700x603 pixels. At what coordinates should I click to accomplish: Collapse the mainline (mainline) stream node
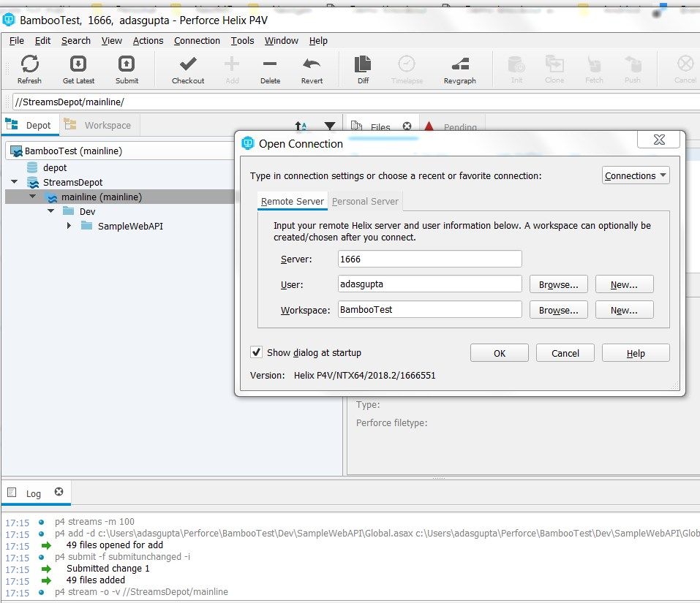point(33,196)
